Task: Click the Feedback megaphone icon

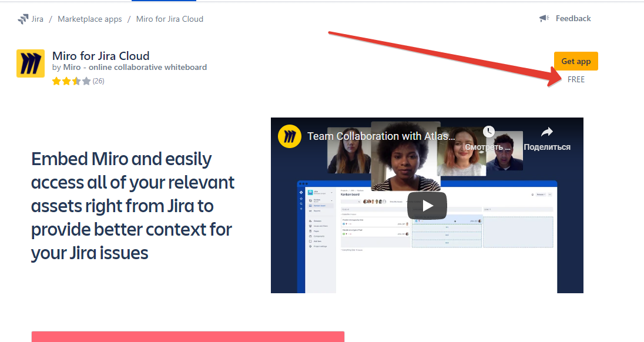Action: pos(544,19)
